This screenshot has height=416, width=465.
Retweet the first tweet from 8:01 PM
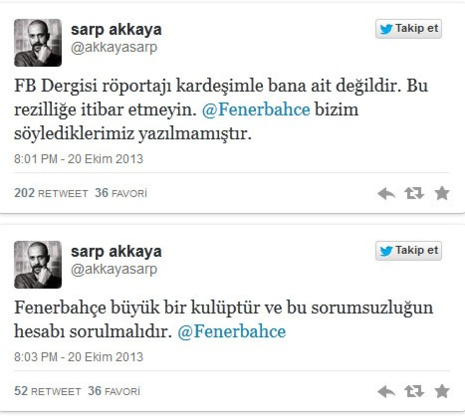tap(414, 193)
